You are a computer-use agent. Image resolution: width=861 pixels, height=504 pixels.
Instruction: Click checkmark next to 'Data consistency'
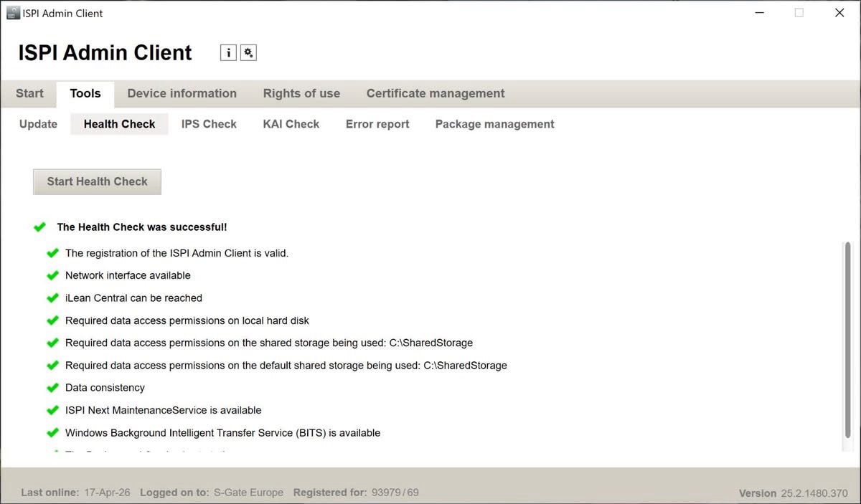(x=52, y=387)
